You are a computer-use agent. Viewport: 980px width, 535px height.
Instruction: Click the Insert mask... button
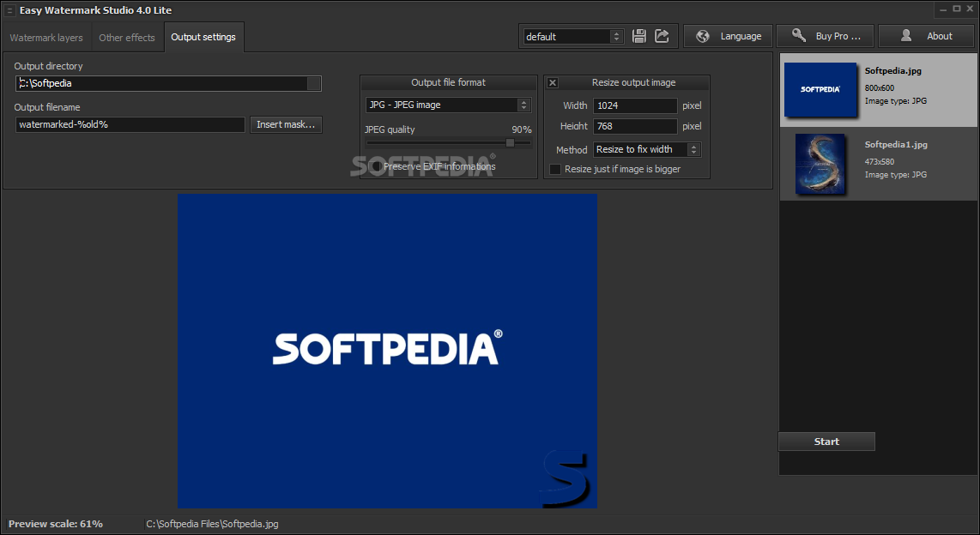pos(286,124)
